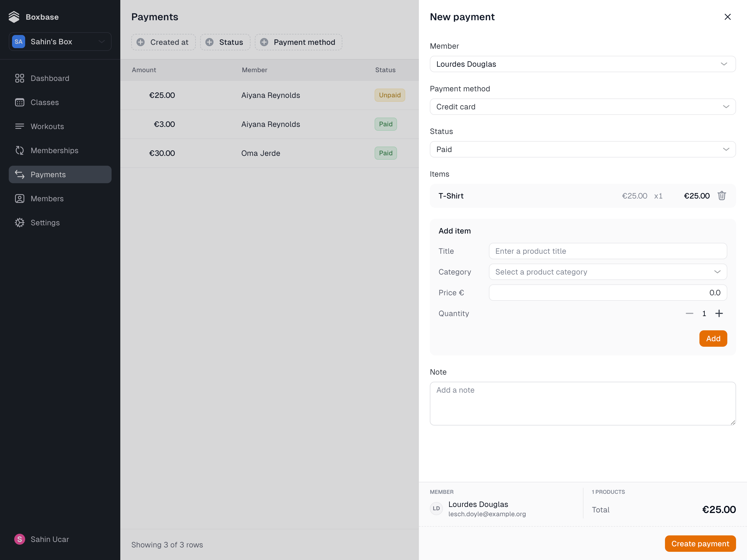The width and height of the screenshot is (747, 560).
Task: Open the Workouts section
Action: click(47, 126)
